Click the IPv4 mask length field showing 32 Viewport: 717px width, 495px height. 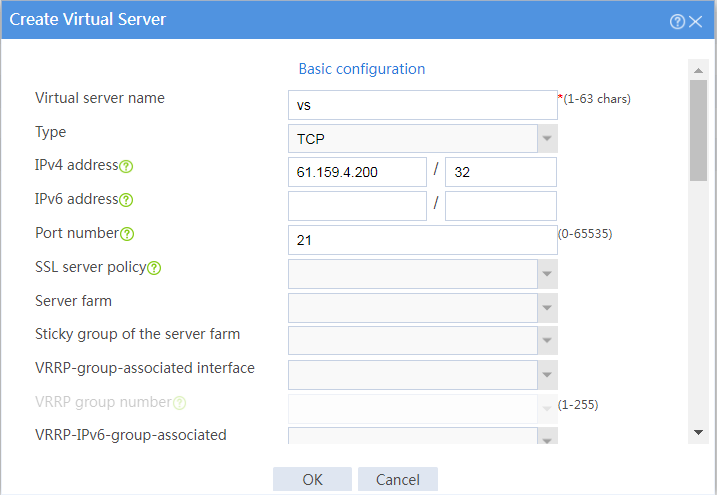tap(501, 172)
